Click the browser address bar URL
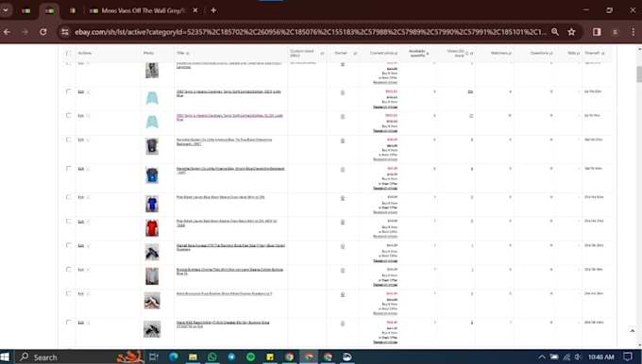642x364 pixels. point(310,32)
